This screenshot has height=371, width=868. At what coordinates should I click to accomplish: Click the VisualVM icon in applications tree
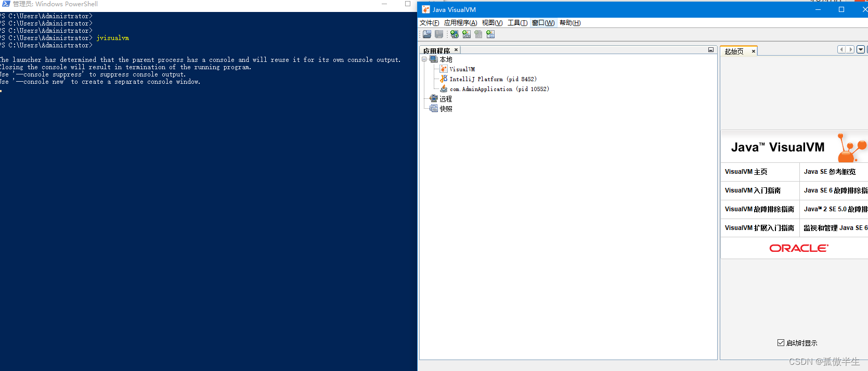444,69
